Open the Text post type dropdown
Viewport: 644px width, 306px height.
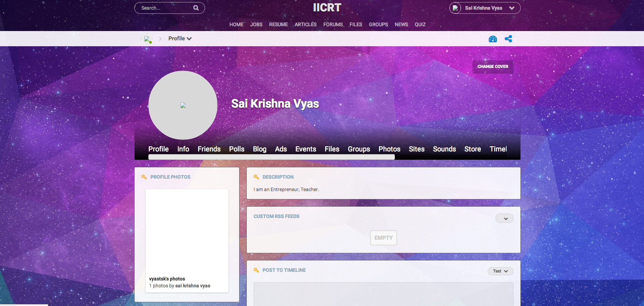click(500, 271)
